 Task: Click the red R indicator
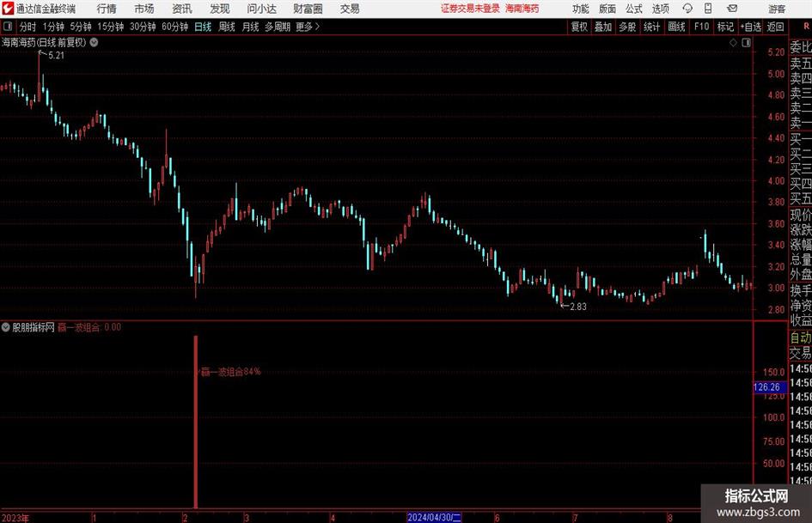(x=806, y=27)
